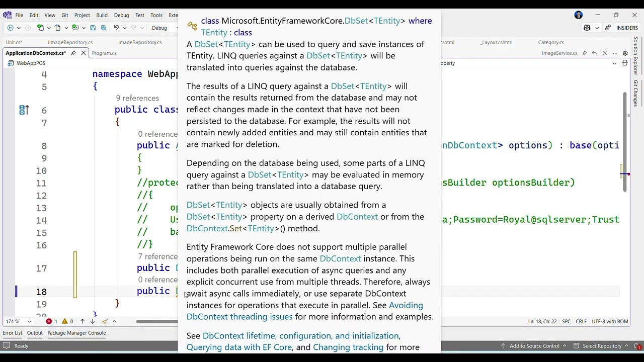This screenshot has height=362, width=644.
Task: Switch to the Category.cs tab
Action: tap(551, 42)
